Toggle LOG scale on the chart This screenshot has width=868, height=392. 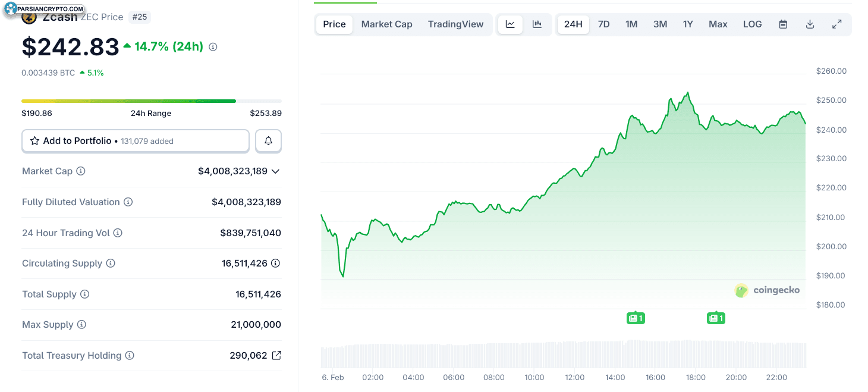click(752, 24)
